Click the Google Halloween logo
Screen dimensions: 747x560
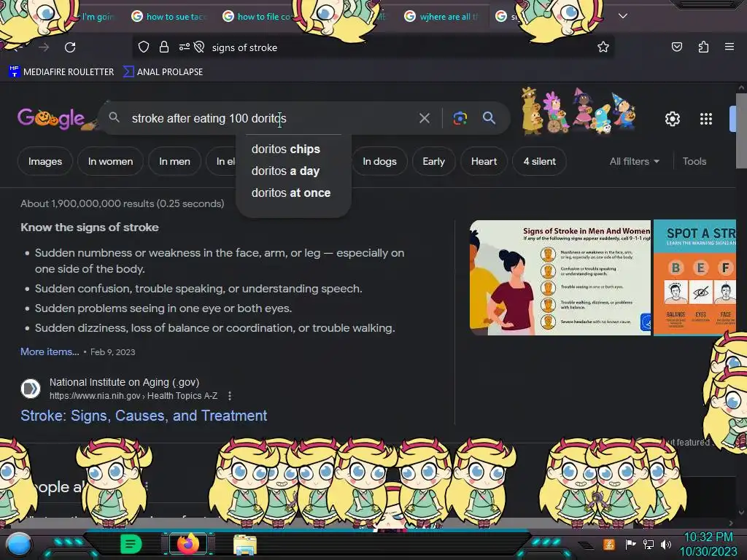(51, 119)
